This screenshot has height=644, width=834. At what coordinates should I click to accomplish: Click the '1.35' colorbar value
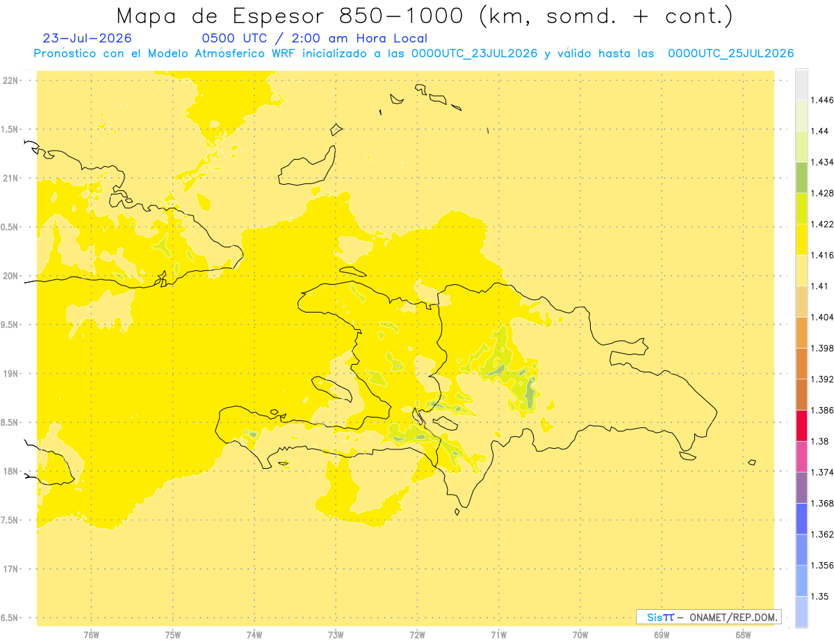[819, 596]
